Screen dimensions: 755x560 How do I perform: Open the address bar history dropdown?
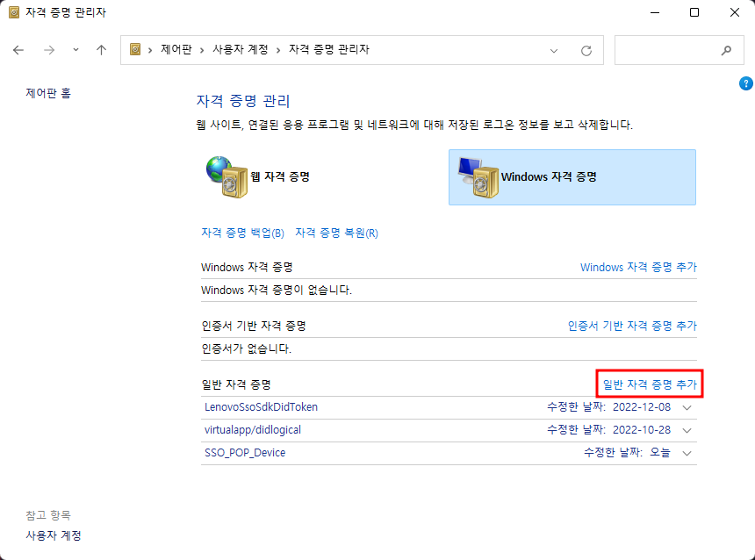tap(554, 50)
